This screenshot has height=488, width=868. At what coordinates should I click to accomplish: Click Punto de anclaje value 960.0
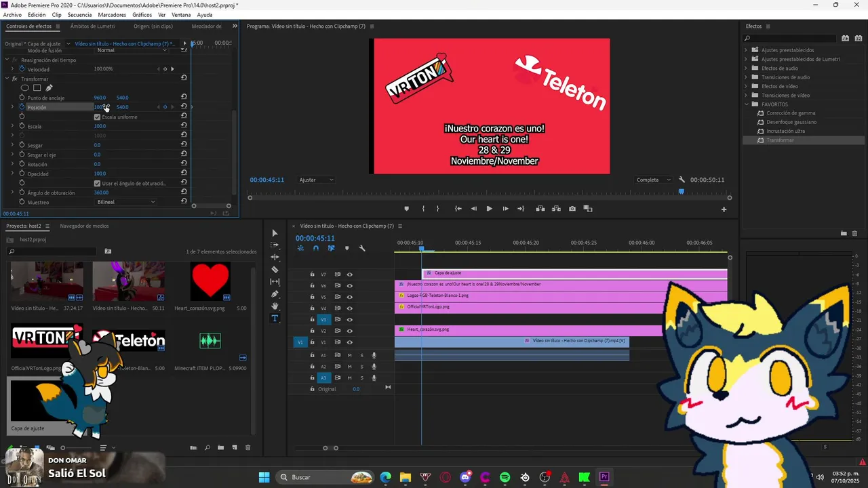(x=100, y=98)
